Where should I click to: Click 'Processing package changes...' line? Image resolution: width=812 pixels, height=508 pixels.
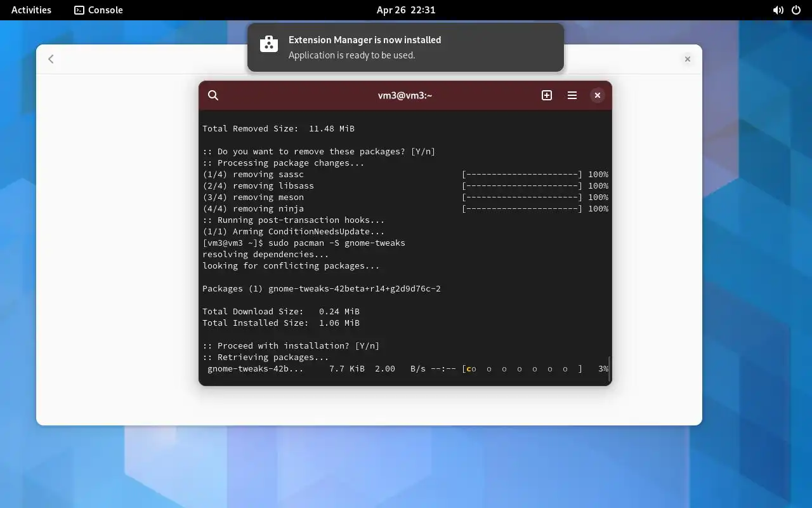(284, 163)
